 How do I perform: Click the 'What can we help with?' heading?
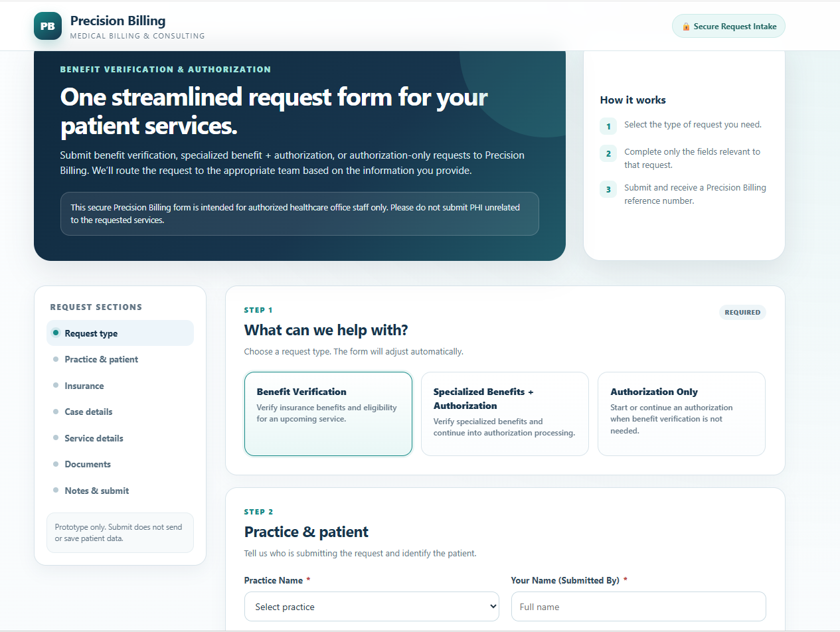[326, 330]
